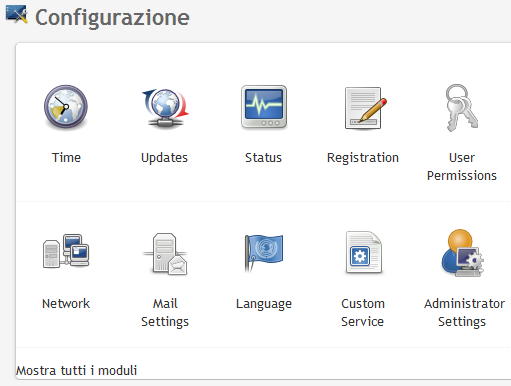Select the User Permissions text label

462,166
